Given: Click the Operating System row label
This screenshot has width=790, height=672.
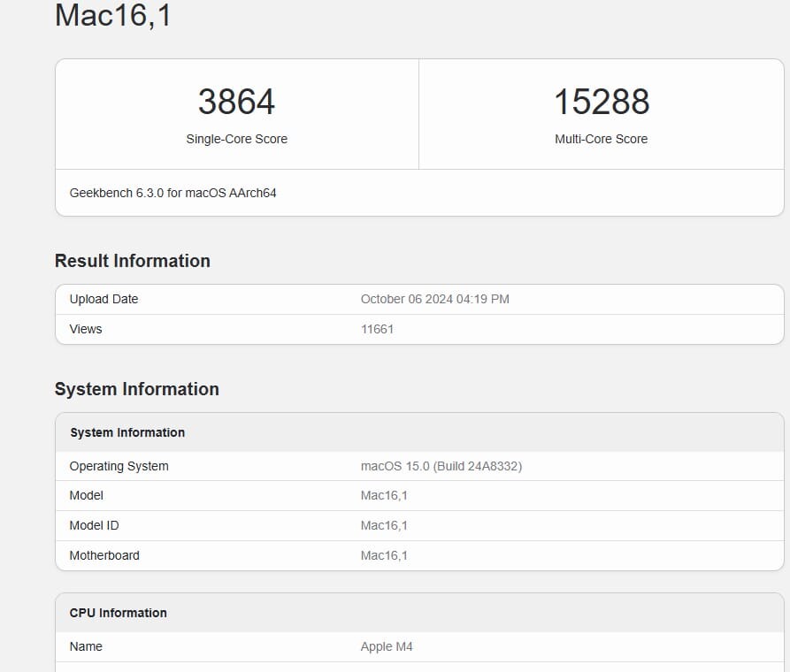Looking at the screenshot, I should [119, 466].
